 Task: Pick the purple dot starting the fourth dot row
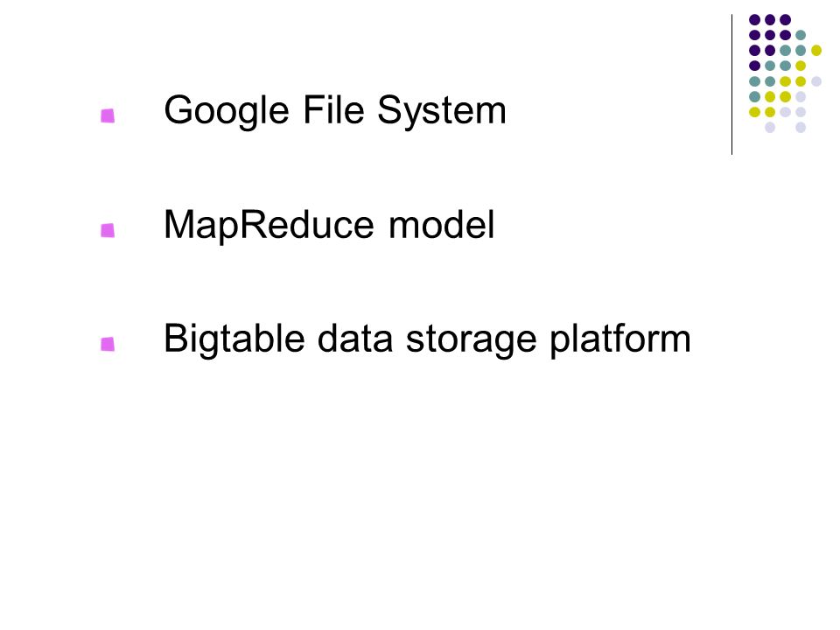[x=755, y=66]
